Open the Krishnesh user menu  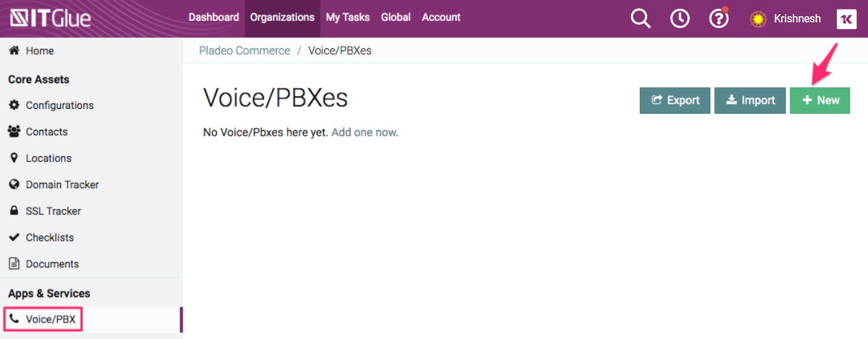coord(797,19)
